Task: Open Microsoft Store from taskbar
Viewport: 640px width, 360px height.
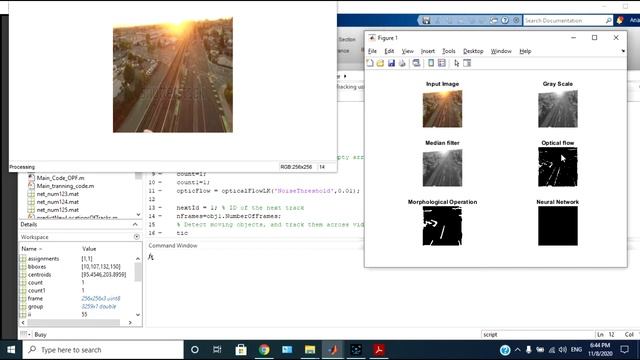Action: pos(241,350)
